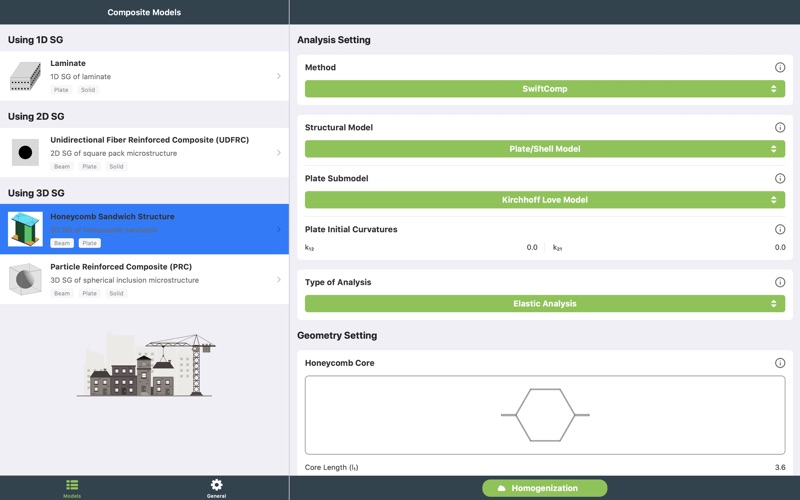Click the Plate tag under Honeycomb Sandwich
Image resolution: width=800 pixels, height=500 pixels.
(x=89, y=243)
